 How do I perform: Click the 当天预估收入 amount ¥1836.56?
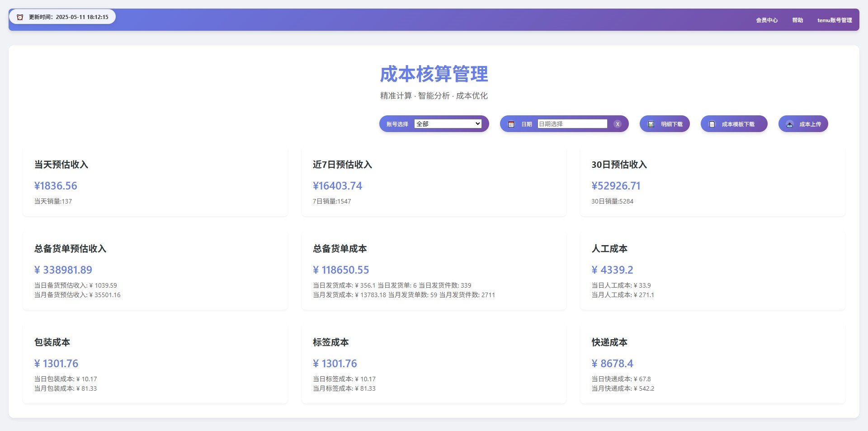click(56, 186)
